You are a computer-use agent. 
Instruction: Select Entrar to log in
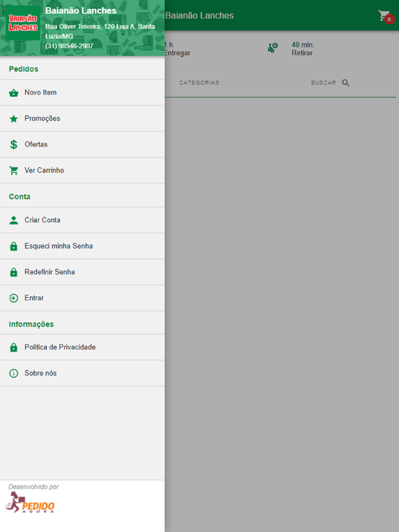coord(82,298)
